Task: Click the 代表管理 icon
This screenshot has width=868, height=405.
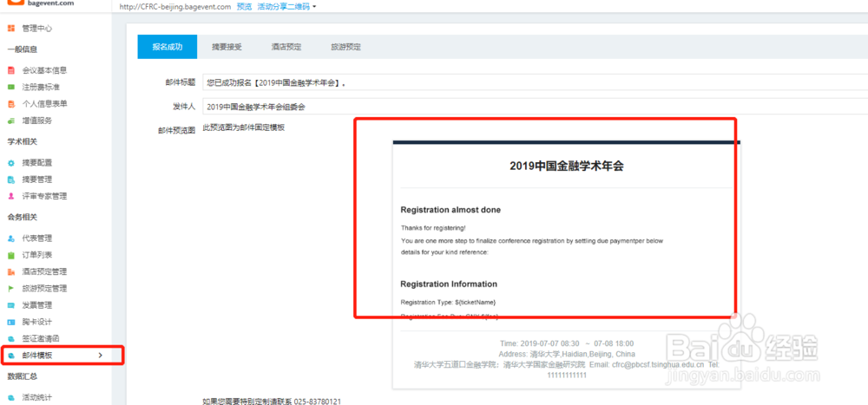Action: tap(11, 238)
